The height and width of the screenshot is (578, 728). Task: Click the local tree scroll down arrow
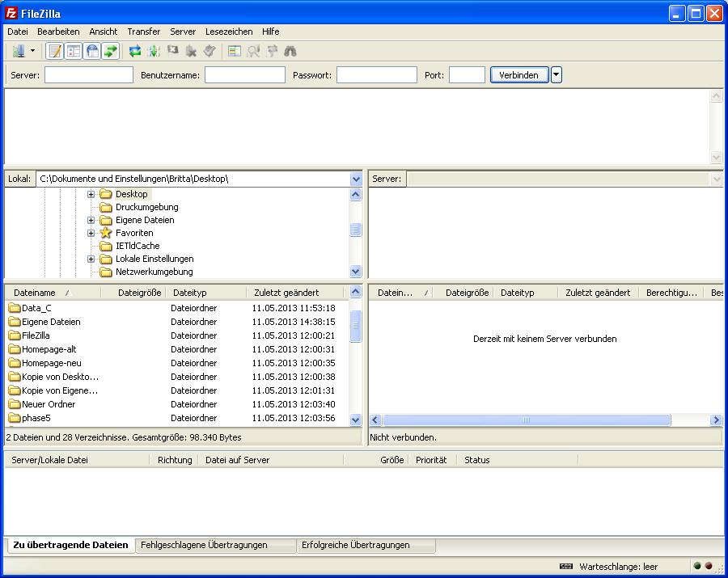click(x=356, y=272)
